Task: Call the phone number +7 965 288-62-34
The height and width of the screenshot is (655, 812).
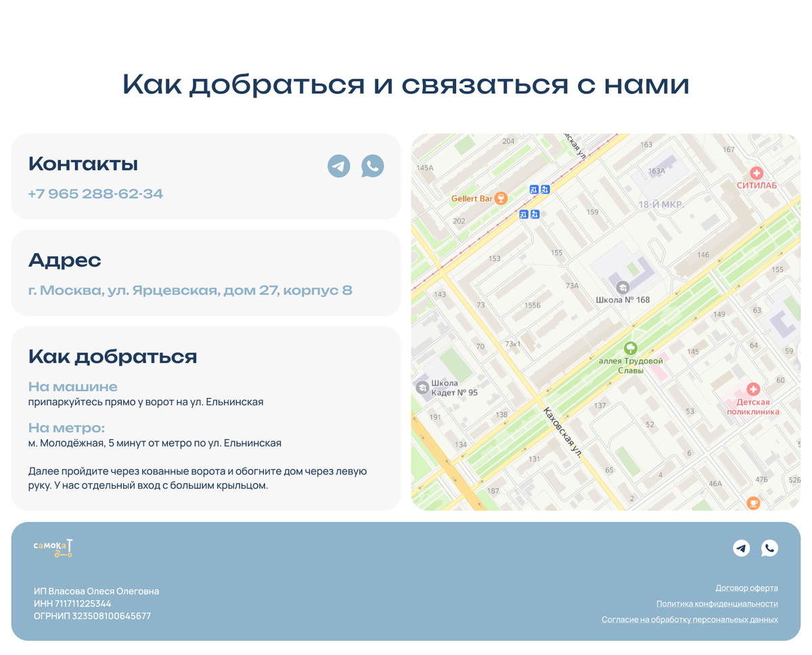Action: pos(95,194)
